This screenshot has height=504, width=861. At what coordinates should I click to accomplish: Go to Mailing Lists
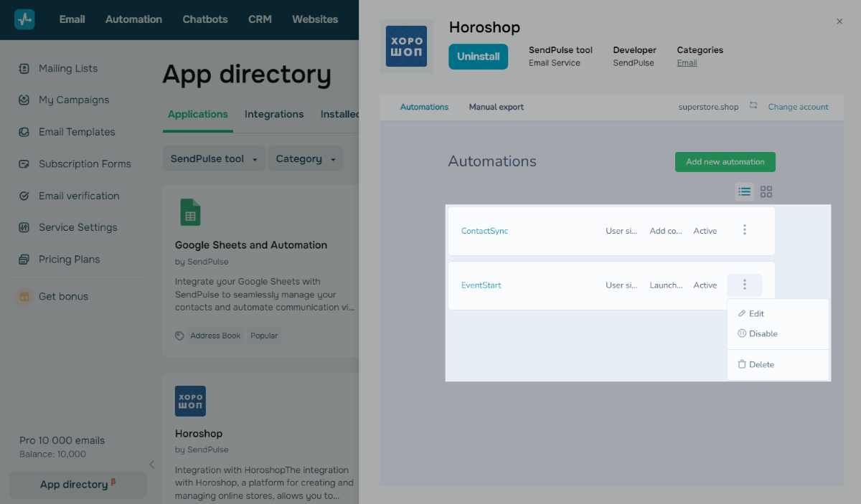[x=68, y=69]
